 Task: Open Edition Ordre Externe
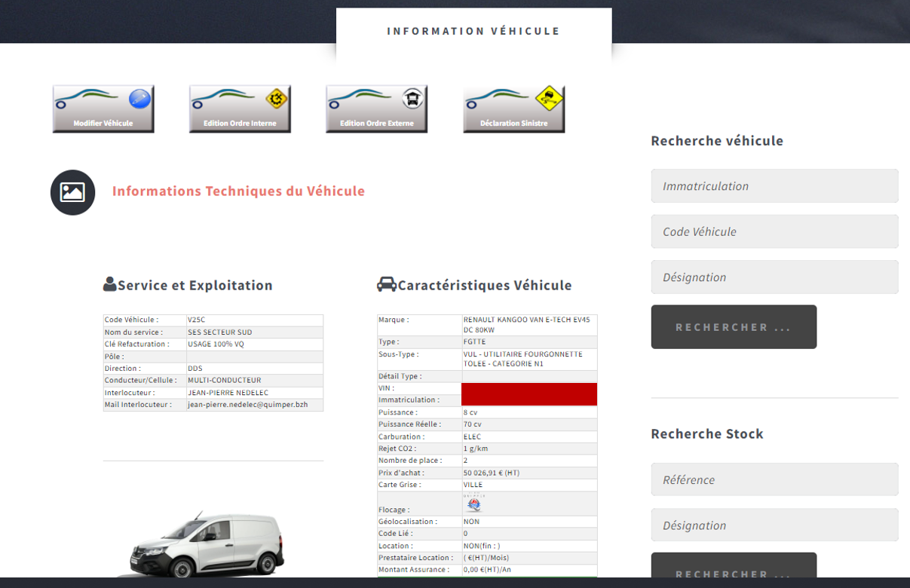pos(377,109)
